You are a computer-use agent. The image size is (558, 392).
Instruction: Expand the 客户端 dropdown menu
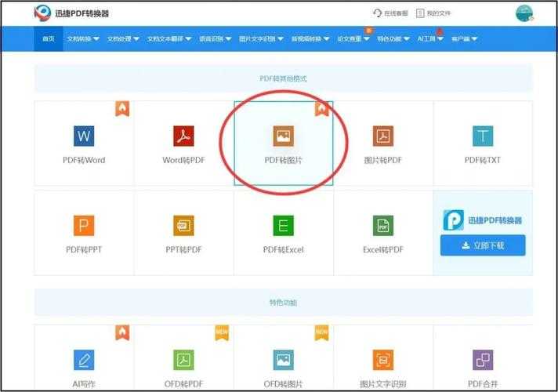[x=464, y=38]
